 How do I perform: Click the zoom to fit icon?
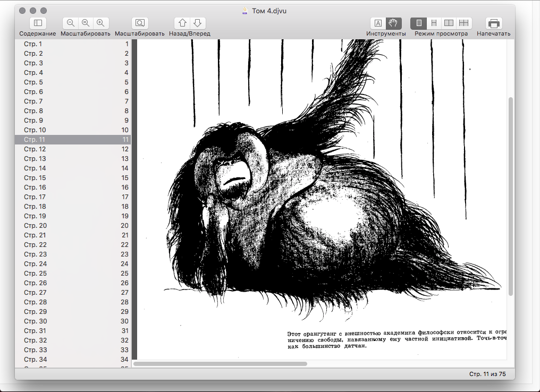[140, 23]
